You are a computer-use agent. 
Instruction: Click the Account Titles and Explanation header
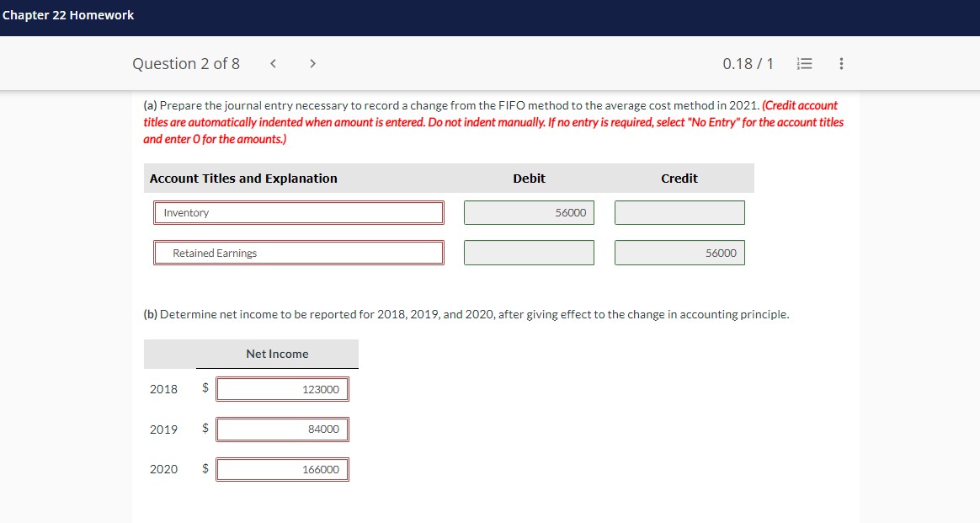coord(244,178)
